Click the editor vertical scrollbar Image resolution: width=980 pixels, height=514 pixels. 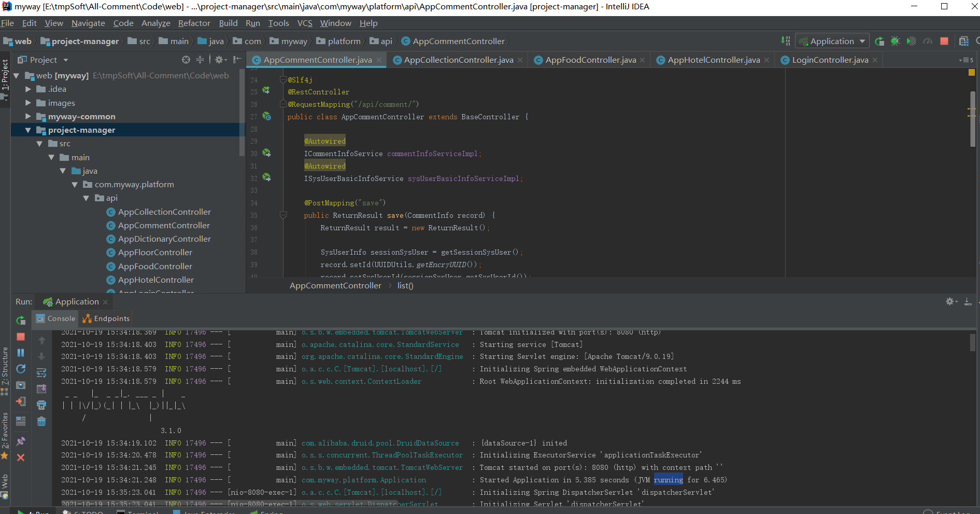coord(973,119)
